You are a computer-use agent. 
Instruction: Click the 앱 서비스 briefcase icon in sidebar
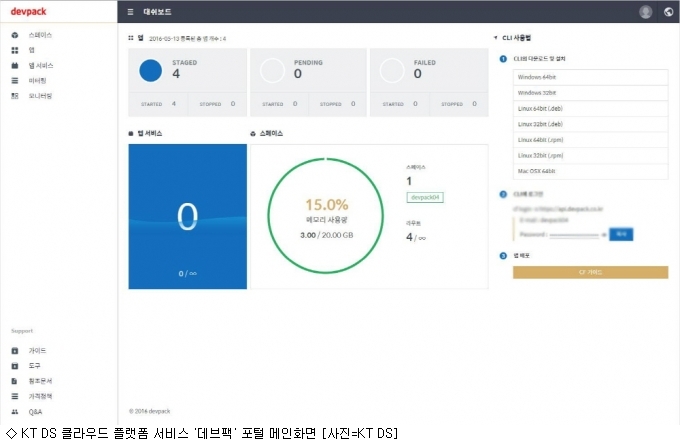pyautogui.click(x=15, y=65)
